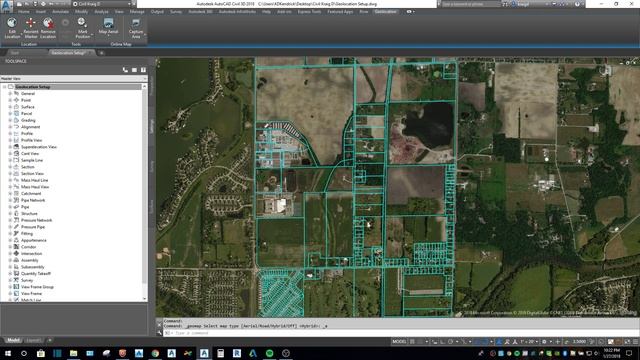
Task: Open workspace switching gear in status bar
Action: (544, 341)
